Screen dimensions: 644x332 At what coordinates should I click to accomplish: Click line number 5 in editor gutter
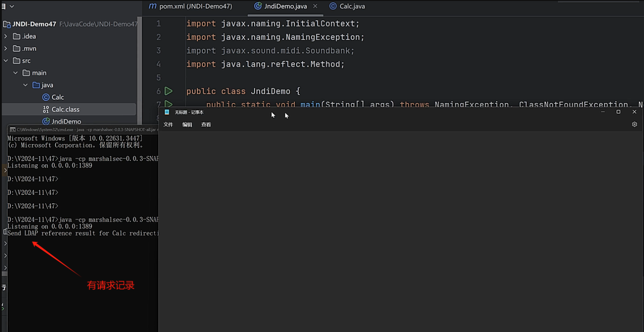(x=158, y=77)
